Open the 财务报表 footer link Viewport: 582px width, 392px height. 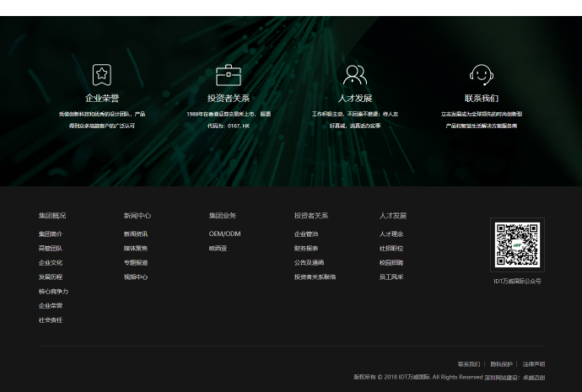(x=306, y=248)
